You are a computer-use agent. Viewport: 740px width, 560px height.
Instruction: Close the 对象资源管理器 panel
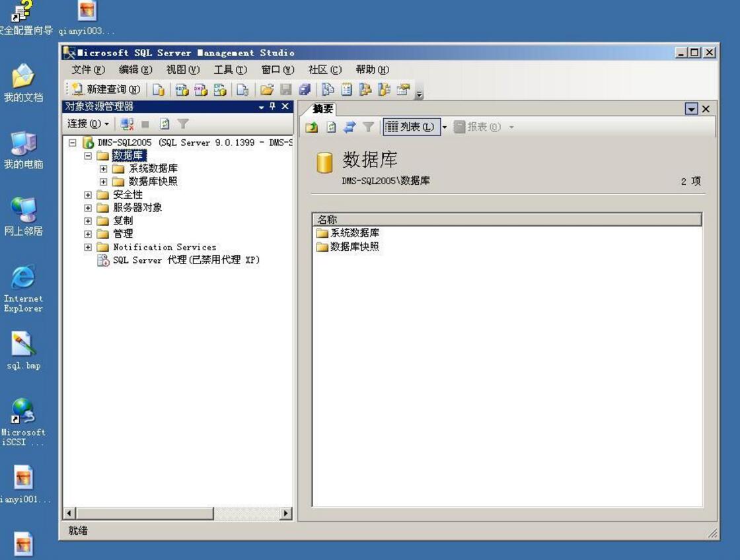[x=285, y=106]
